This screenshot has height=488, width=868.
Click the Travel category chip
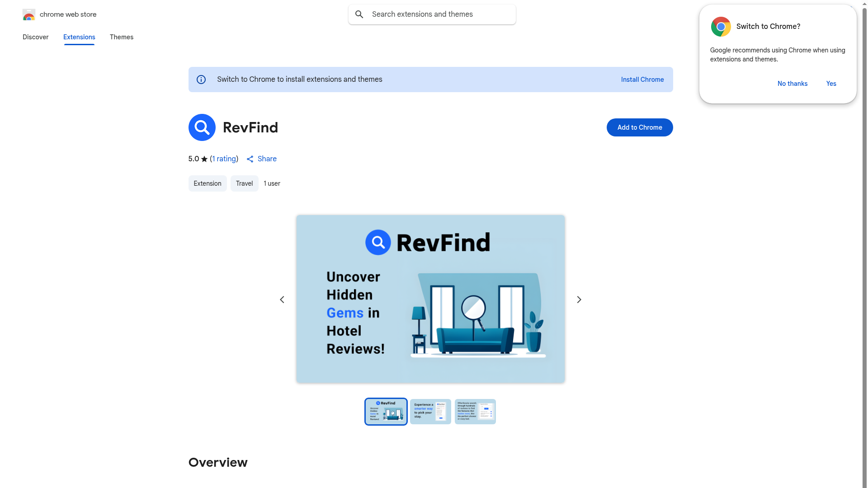tap(245, 183)
